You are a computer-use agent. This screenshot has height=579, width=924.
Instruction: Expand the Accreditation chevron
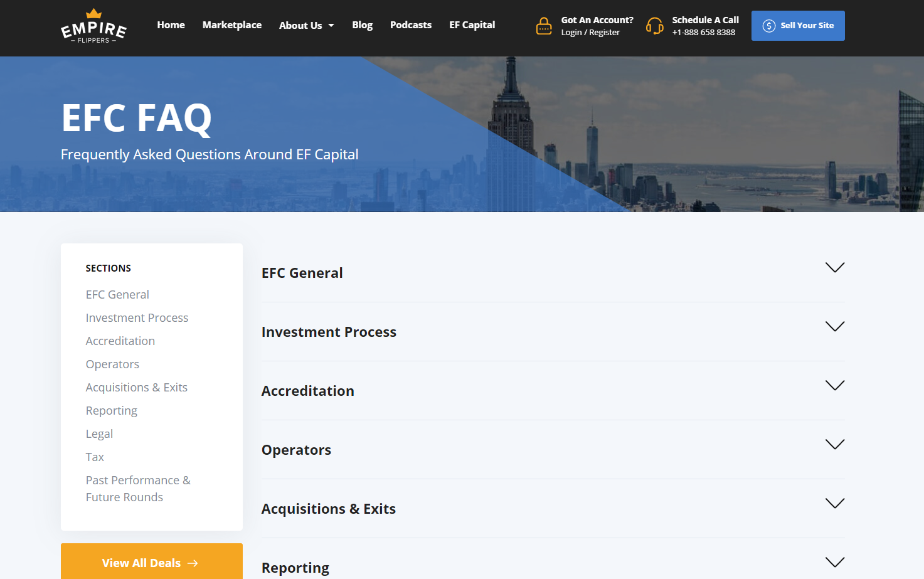click(x=835, y=385)
